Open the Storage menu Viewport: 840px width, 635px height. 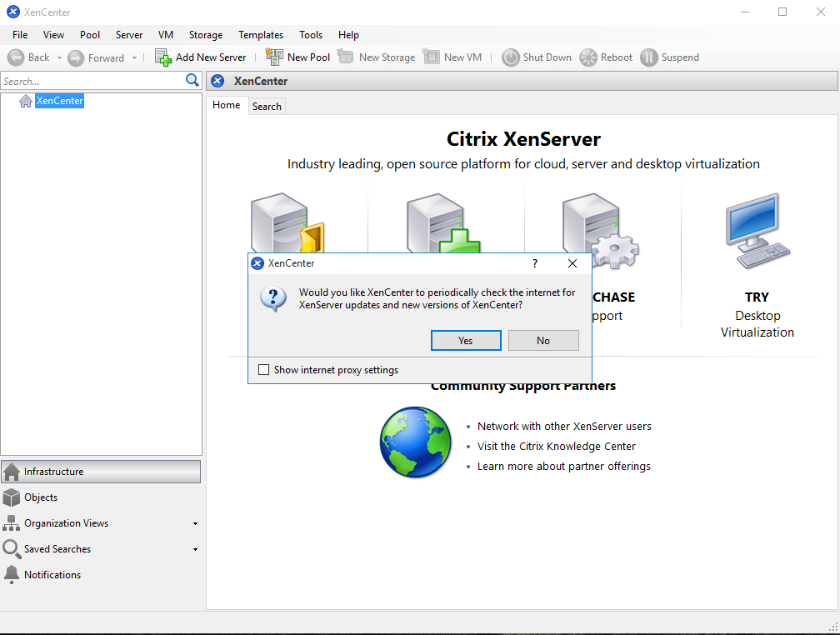tap(206, 35)
